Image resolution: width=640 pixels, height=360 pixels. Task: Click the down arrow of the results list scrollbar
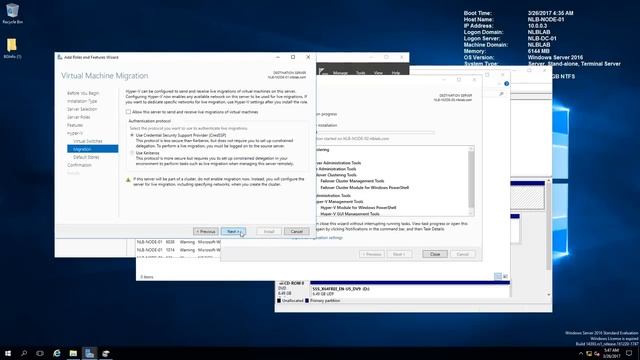coord(471,213)
